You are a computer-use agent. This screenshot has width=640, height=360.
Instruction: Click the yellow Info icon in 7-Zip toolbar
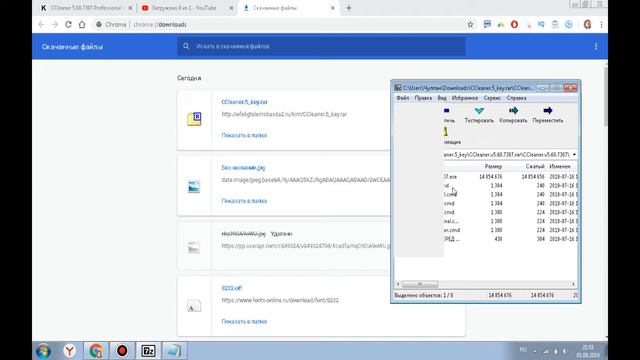coord(446,131)
